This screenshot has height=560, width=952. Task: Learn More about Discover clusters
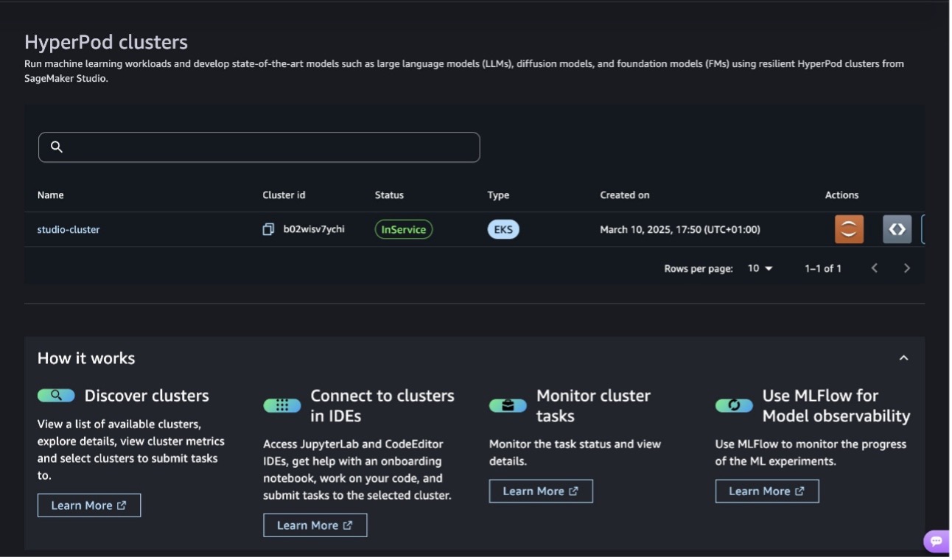(89, 505)
